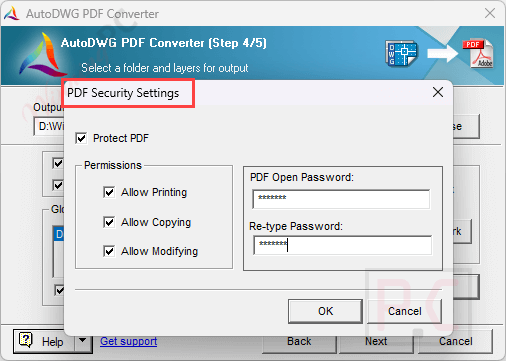
Task: Click the AutoDWG logo in title bar
Action: coord(12,14)
